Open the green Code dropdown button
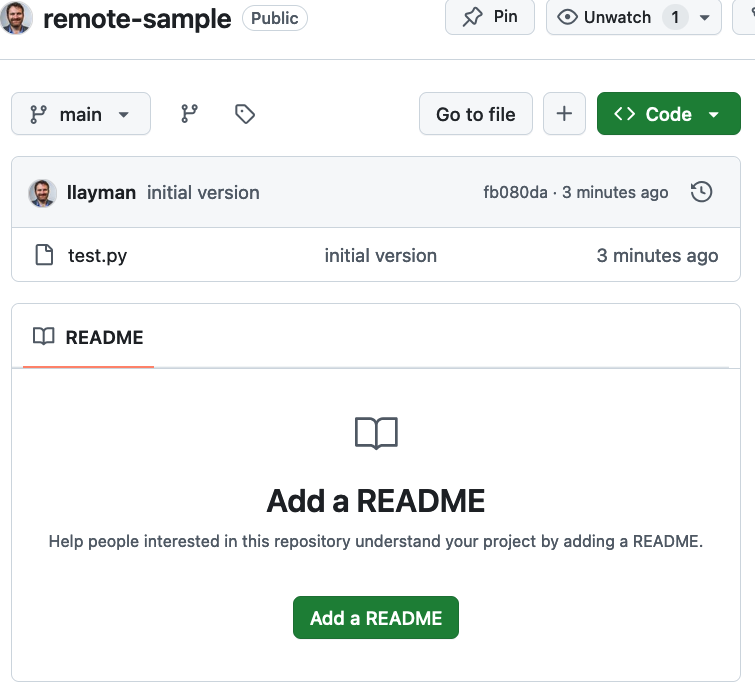This screenshot has width=755, height=695. coord(669,114)
